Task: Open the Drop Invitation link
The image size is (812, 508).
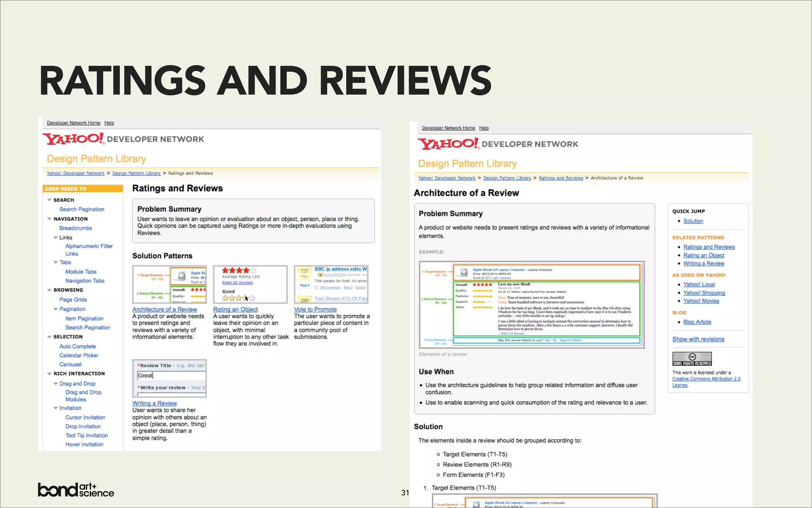Action: pyautogui.click(x=83, y=426)
